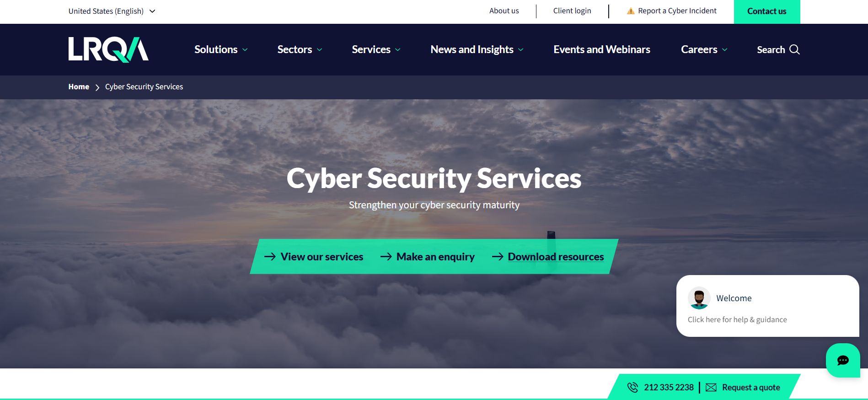Open the News and Insights menu
This screenshot has height=400, width=868.
(477, 49)
